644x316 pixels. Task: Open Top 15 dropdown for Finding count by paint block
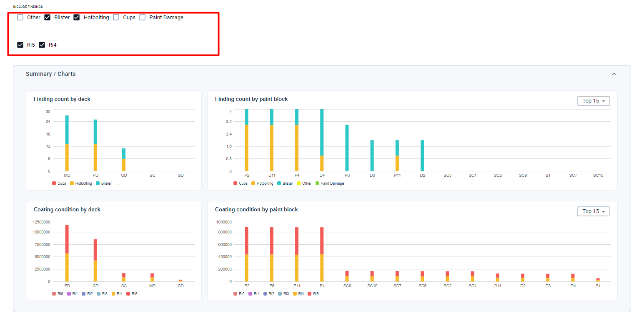click(593, 101)
